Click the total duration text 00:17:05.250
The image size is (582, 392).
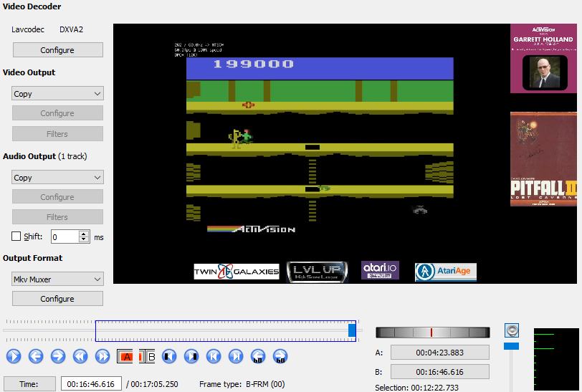(x=154, y=384)
